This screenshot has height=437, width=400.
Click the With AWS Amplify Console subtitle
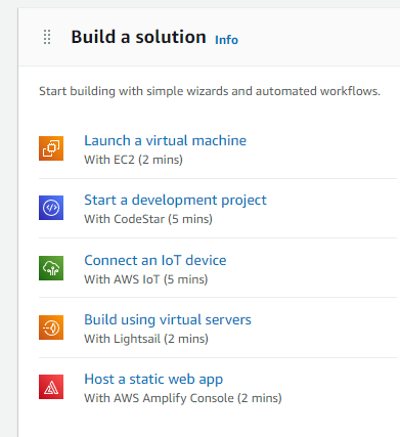(183, 398)
